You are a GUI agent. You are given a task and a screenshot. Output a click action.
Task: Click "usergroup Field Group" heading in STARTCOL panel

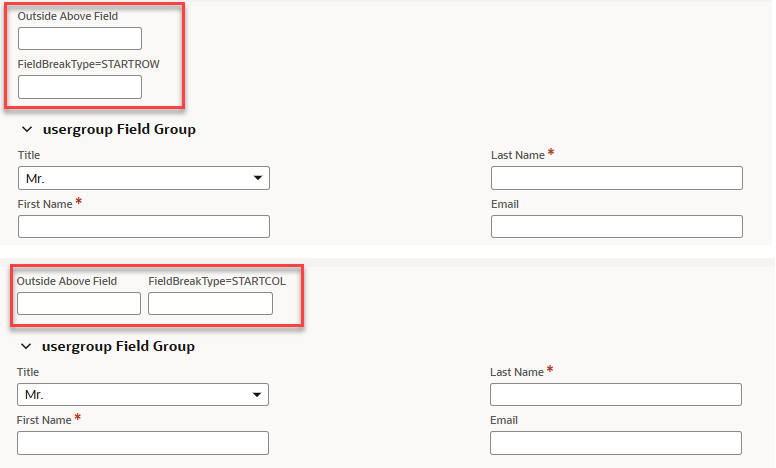point(118,346)
